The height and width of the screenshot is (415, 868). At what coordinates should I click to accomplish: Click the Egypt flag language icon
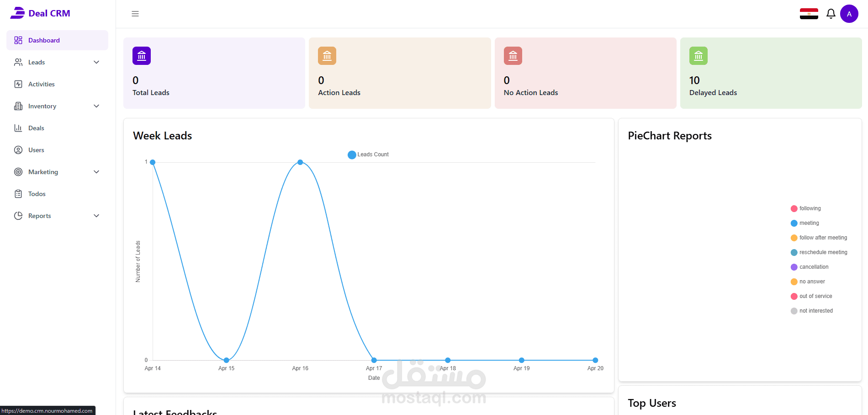tap(809, 14)
